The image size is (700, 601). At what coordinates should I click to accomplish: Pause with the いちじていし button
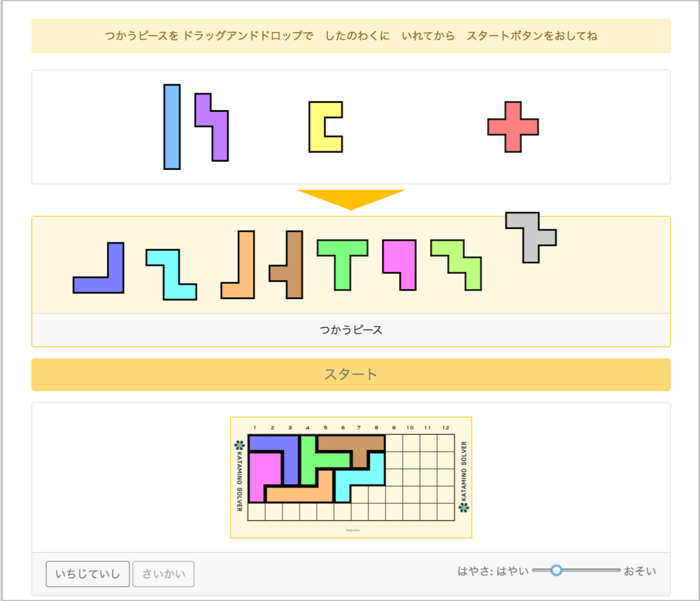click(x=87, y=574)
